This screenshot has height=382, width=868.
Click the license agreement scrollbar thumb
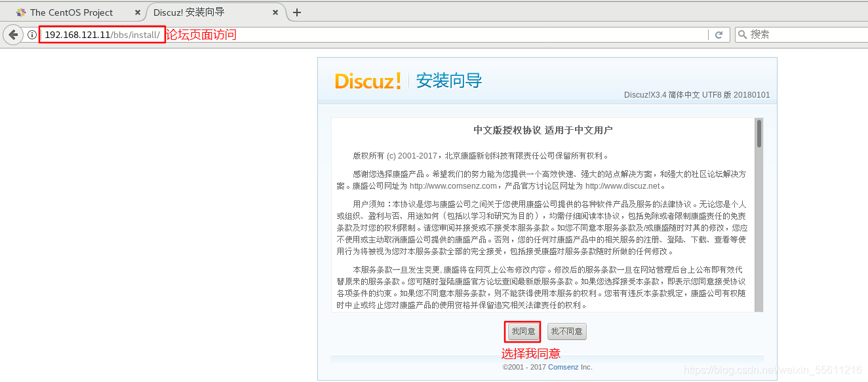pyautogui.click(x=759, y=133)
